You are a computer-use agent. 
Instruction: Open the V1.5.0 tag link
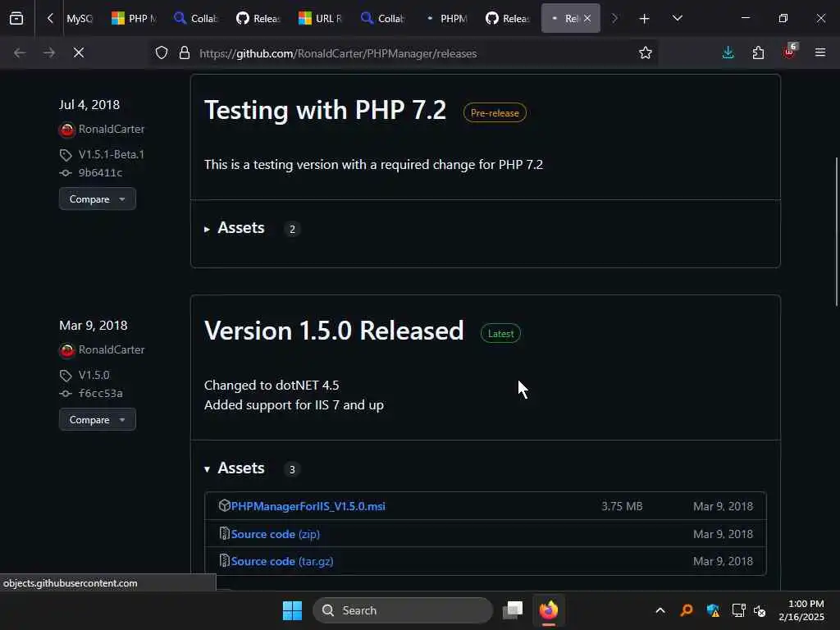tap(94, 375)
